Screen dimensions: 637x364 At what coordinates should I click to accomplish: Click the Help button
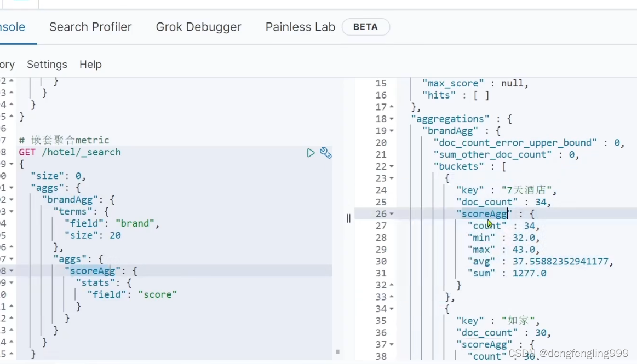tap(90, 65)
